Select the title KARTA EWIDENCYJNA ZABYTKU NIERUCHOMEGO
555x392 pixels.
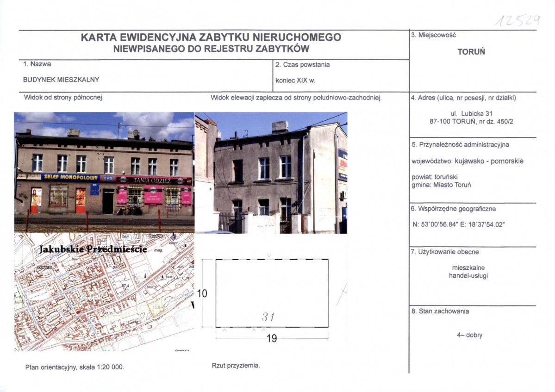pos(211,37)
